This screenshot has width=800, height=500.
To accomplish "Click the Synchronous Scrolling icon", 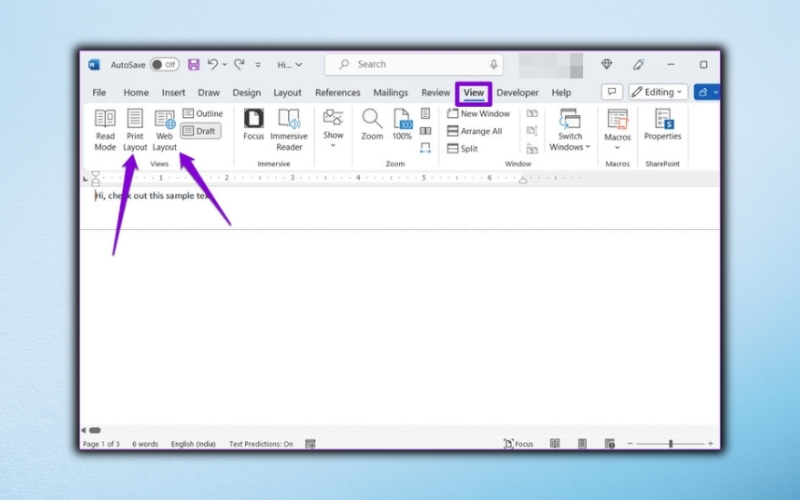I will 532,131.
